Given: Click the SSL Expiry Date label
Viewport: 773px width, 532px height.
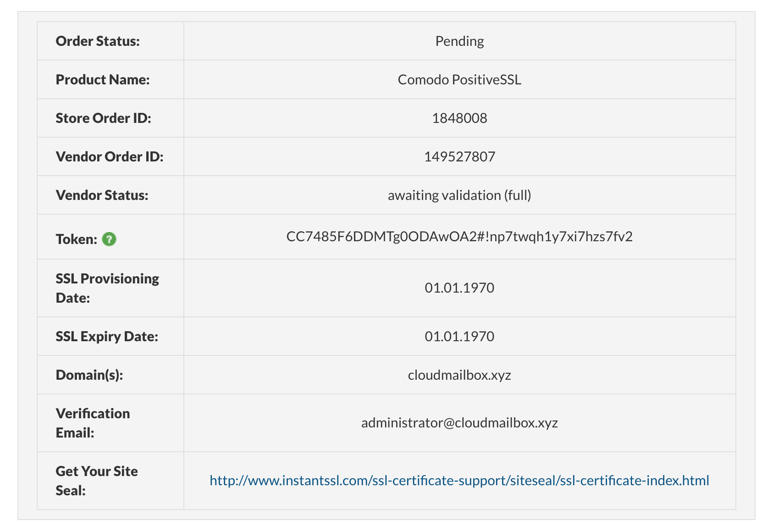Looking at the screenshot, I should click(x=107, y=337).
